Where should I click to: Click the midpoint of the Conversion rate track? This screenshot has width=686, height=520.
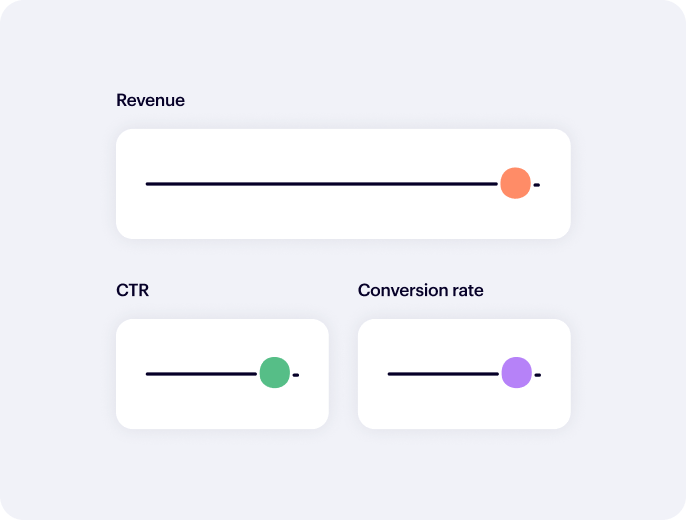[464, 374]
